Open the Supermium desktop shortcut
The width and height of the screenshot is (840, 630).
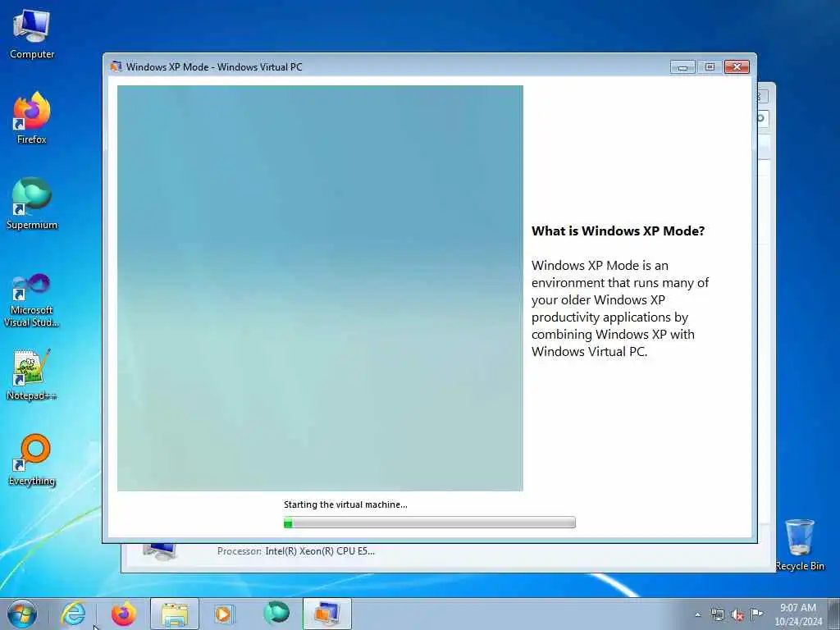point(32,203)
